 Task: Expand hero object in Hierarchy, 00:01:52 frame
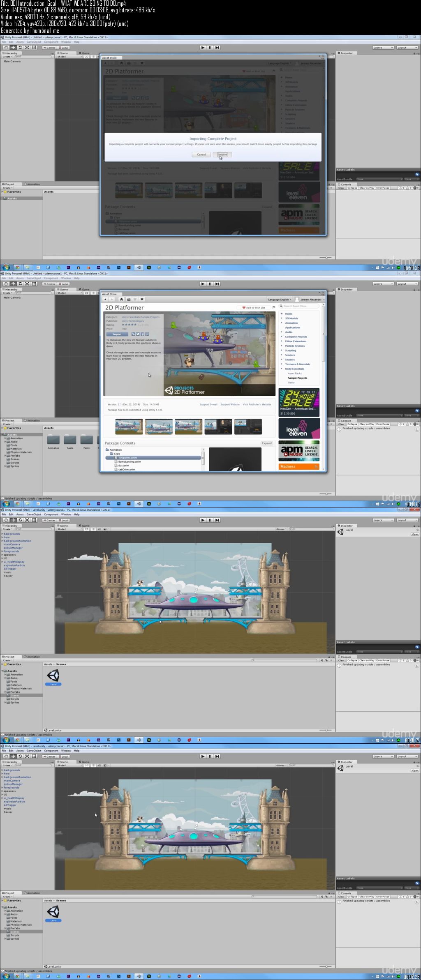(2, 537)
